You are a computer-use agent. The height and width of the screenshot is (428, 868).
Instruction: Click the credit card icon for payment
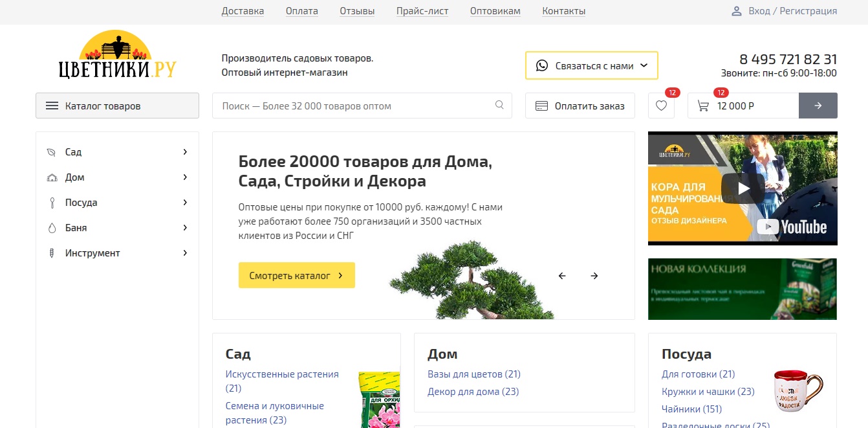(x=542, y=106)
